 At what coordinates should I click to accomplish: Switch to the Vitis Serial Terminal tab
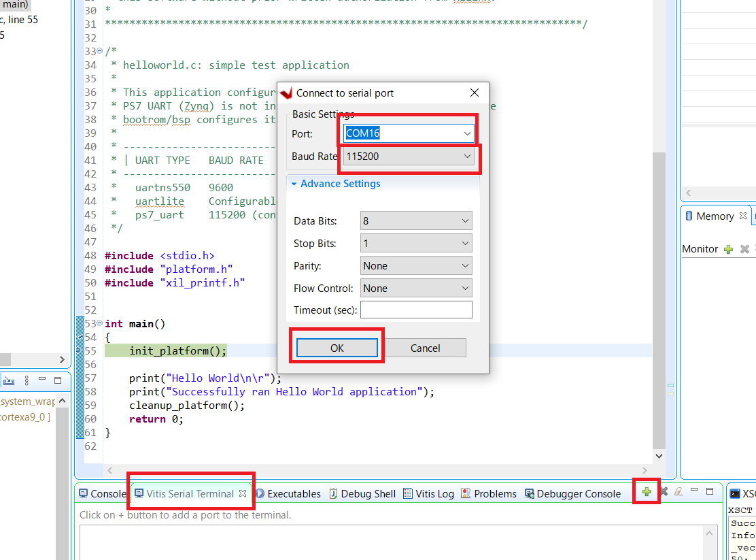point(190,494)
